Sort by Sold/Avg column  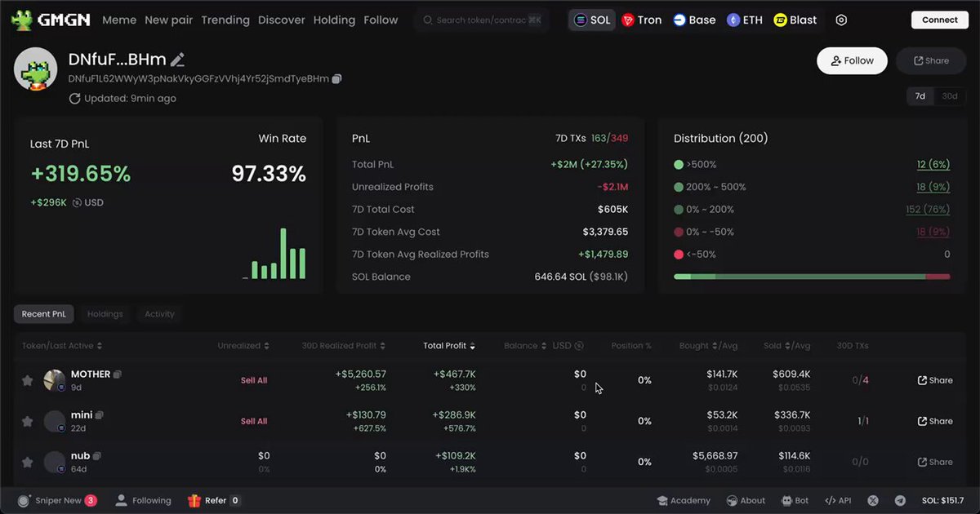[787, 346]
